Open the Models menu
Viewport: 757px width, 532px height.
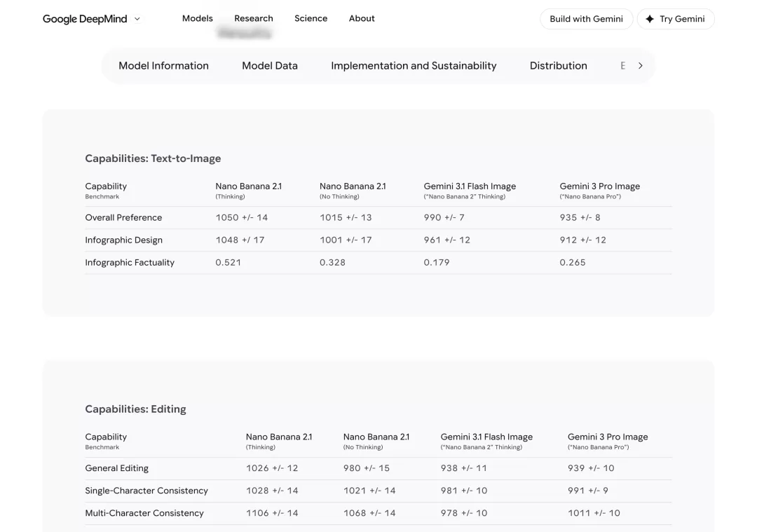pos(198,18)
